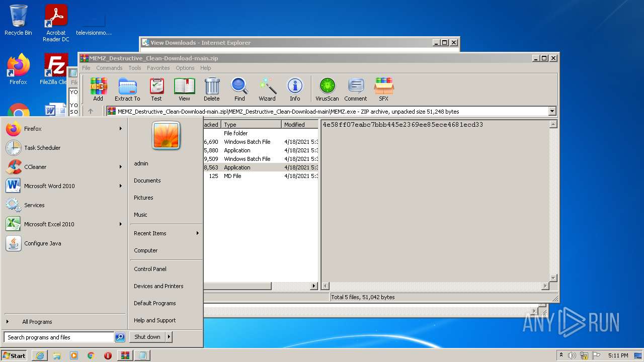Click the Delete trash icon in WinRAR

click(x=212, y=89)
